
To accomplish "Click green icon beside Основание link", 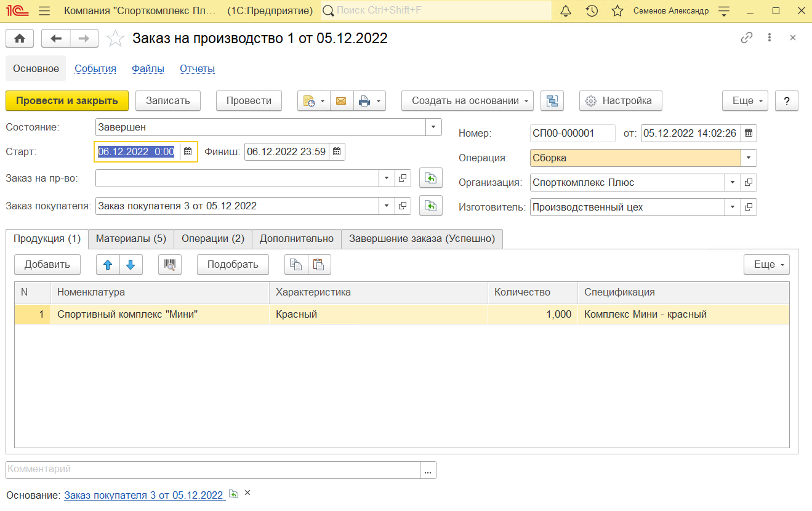I will pos(233,494).
